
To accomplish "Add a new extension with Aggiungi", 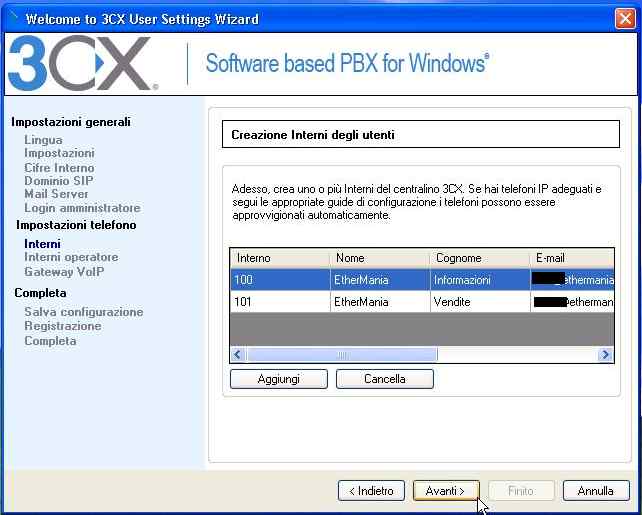I will pyautogui.click(x=279, y=379).
